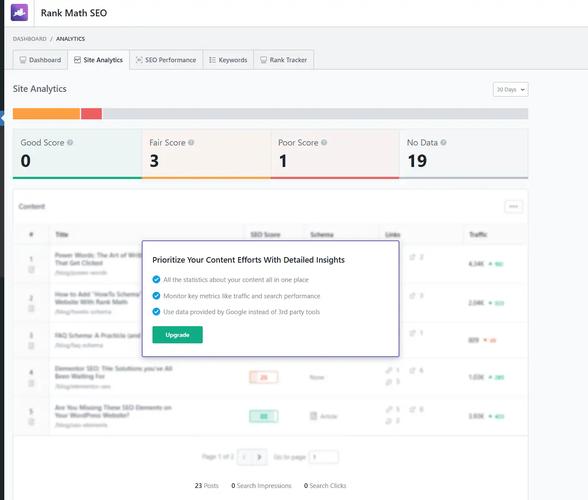Click the three-dots options icon in Content panel

click(x=513, y=206)
